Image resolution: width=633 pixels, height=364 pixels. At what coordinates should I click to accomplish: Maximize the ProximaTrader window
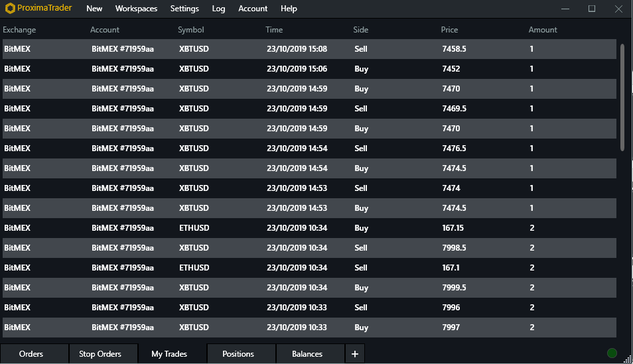pyautogui.click(x=592, y=9)
